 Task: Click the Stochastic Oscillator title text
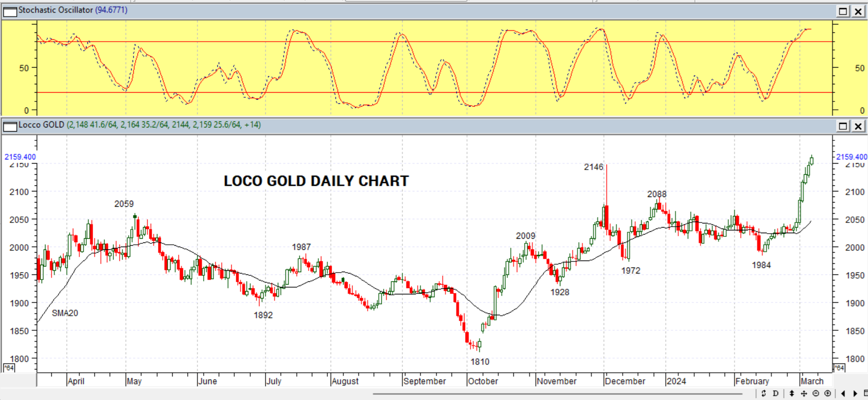point(56,10)
